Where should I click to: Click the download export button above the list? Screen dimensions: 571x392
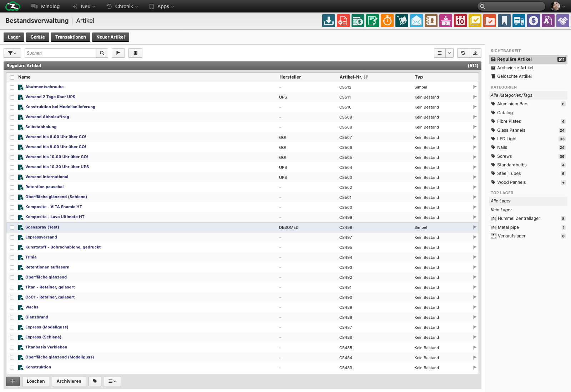(475, 53)
